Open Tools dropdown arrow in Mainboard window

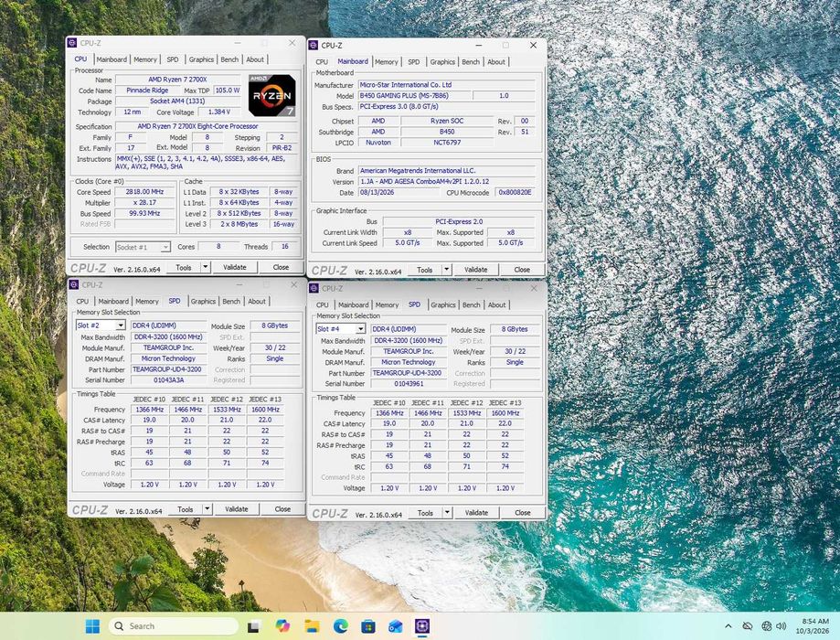(446, 270)
